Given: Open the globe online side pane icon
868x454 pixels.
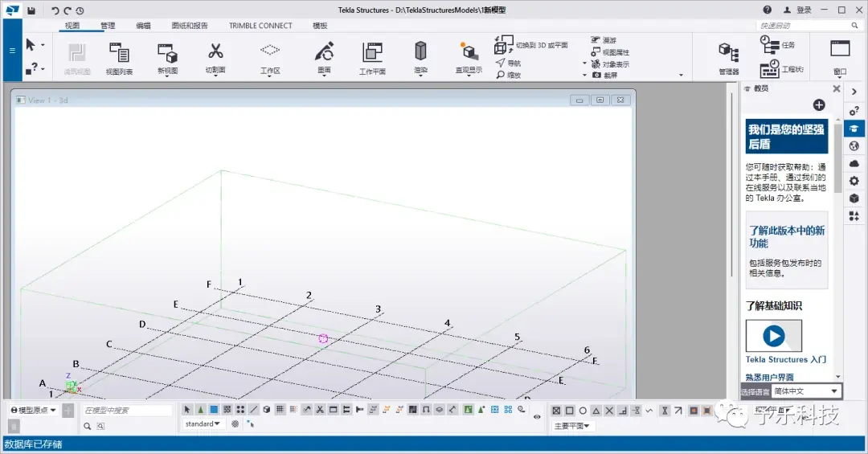Looking at the screenshot, I should pyautogui.click(x=854, y=146).
